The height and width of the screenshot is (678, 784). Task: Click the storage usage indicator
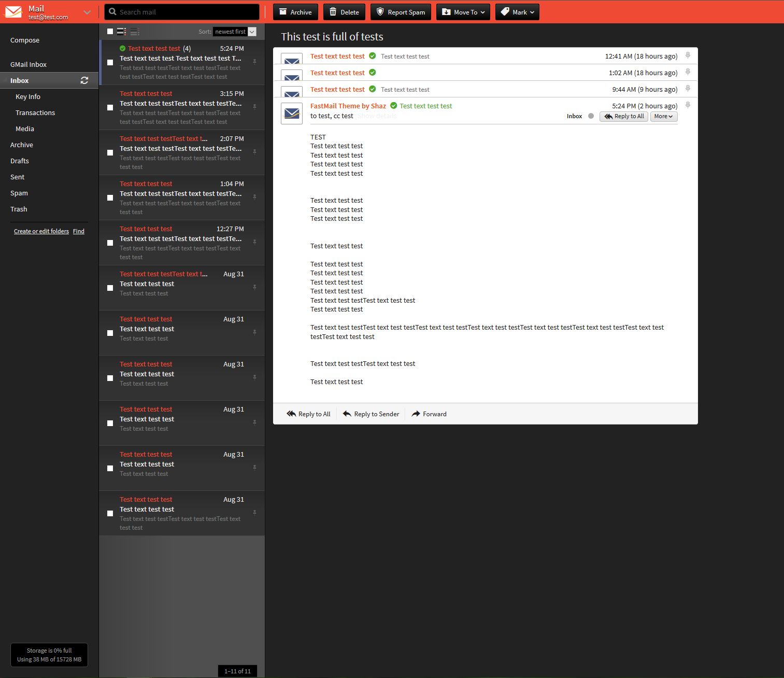[x=49, y=655]
